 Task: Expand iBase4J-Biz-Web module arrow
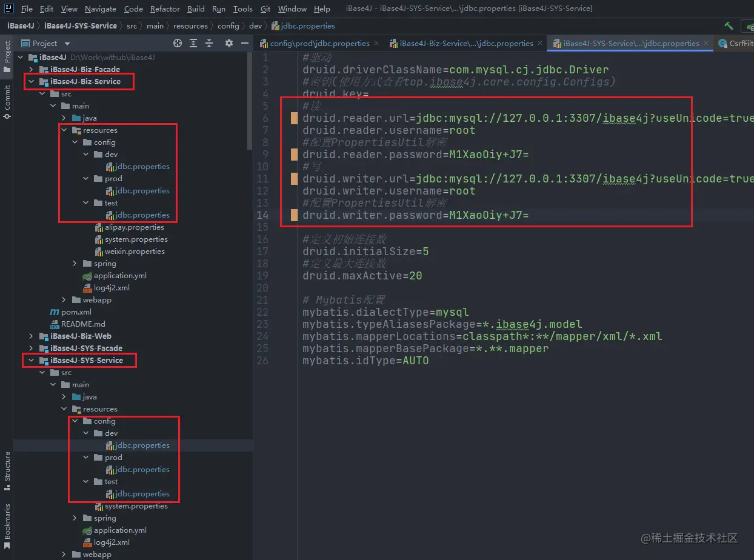31,336
